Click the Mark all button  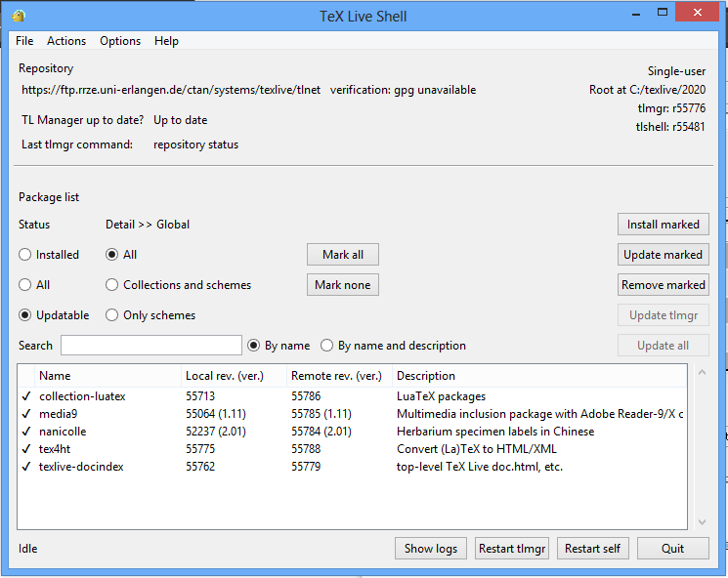tap(343, 255)
